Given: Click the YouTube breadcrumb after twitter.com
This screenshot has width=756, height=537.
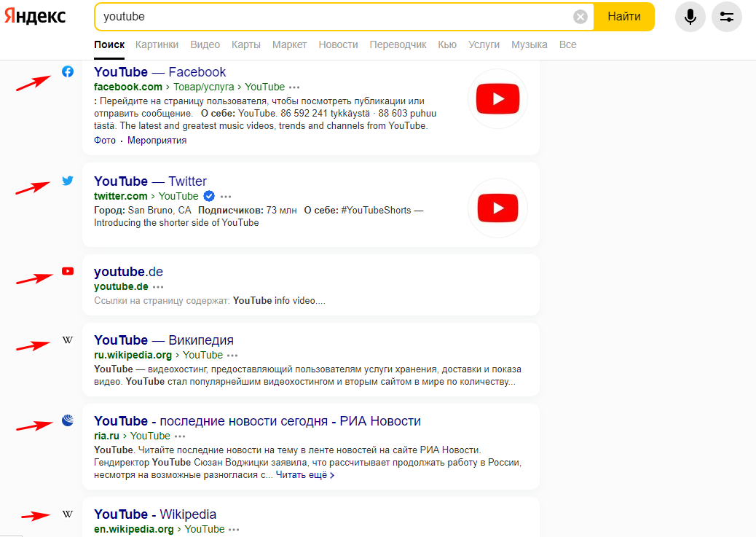Looking at the screenshot, I should coord(178,196).
